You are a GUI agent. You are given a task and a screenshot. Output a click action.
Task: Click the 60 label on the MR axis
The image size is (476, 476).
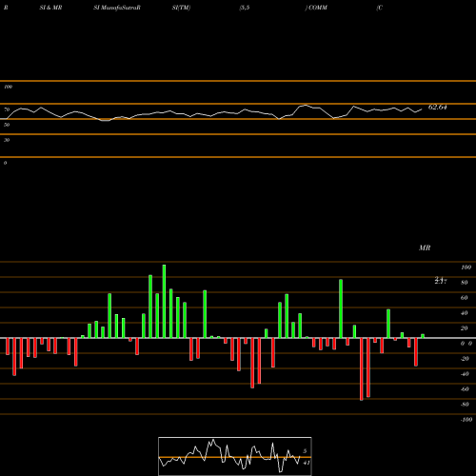click(x=465, y=298)
